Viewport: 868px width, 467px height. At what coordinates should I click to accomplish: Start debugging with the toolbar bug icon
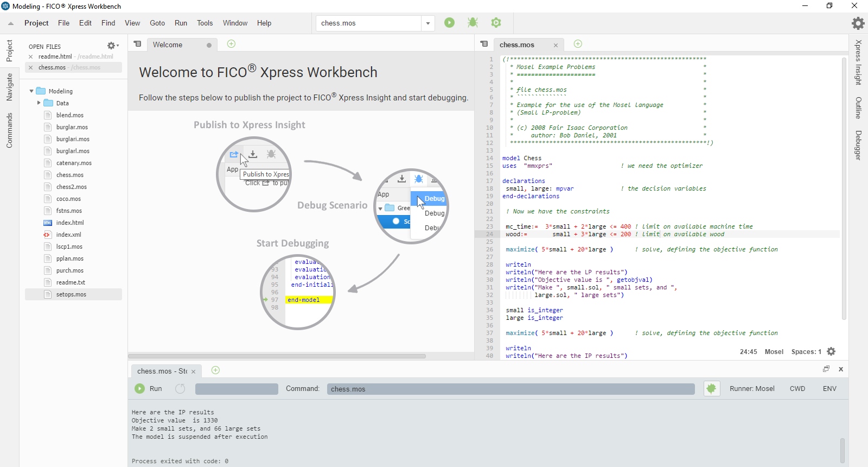click(473, 23)
